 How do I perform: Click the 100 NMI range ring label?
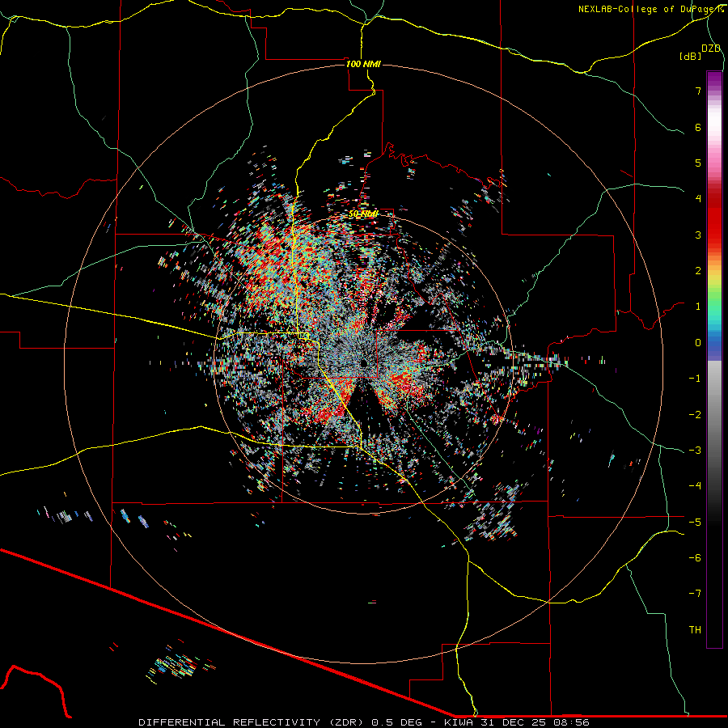coord(363,64)
